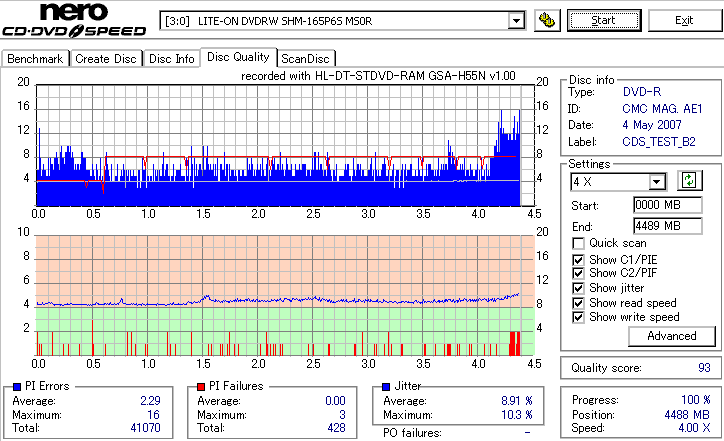Click the blue PI Errors legend square
This screenshot has width=724, height=441.
coord(17,387)
